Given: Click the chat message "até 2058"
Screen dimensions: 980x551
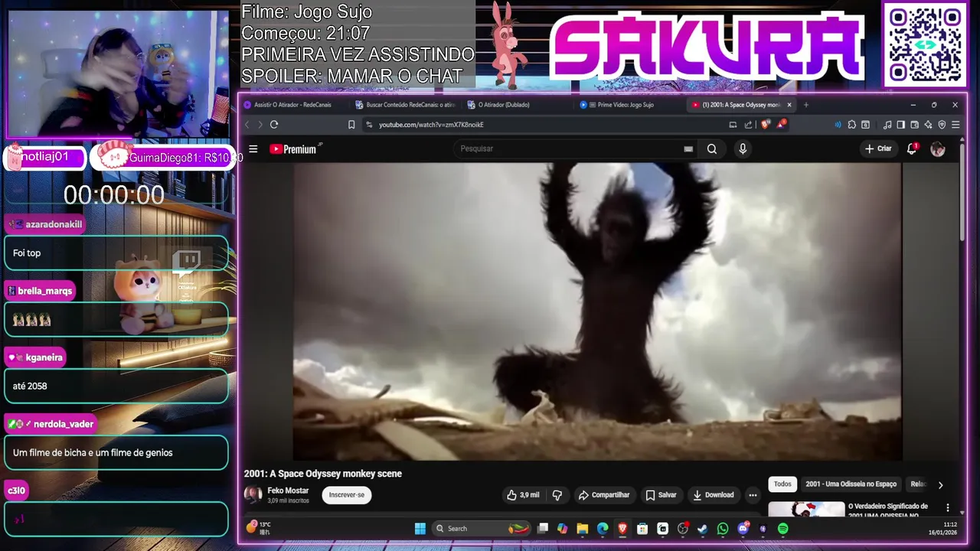Looking at the screenshot, I should [30, 386].
